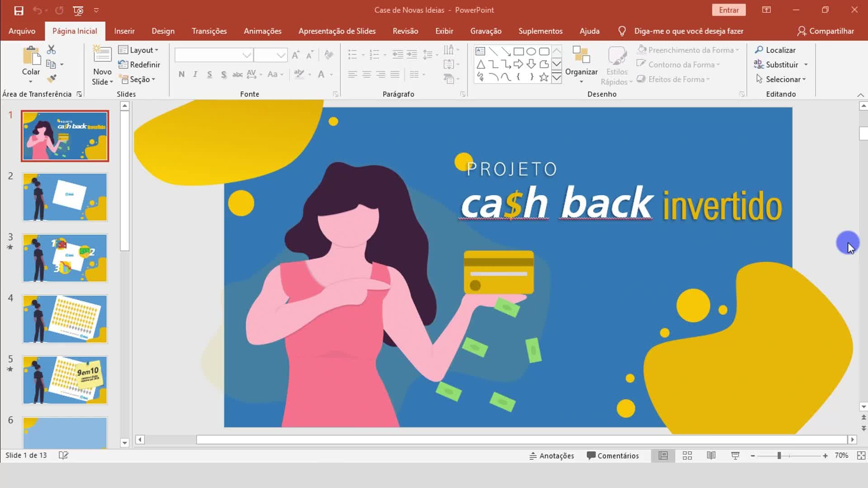Toggle Italic (I) formatting
Screen dimensions: 868x488
pyautogui.click(x=195, y=74)
